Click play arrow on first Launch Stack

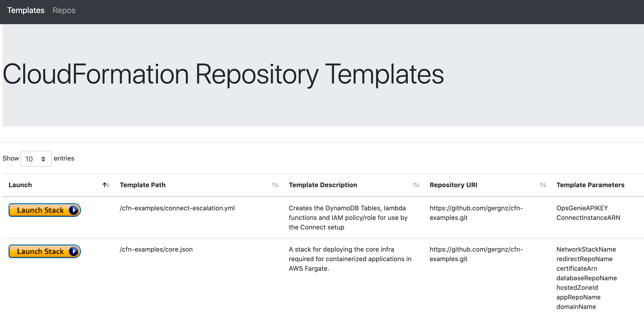click(74, 210)
